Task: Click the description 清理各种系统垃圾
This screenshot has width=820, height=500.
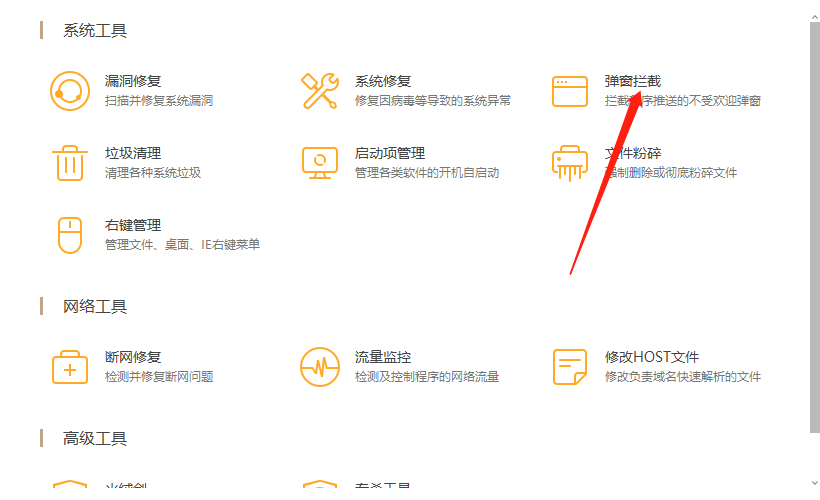Action: (x=153, y=173)
